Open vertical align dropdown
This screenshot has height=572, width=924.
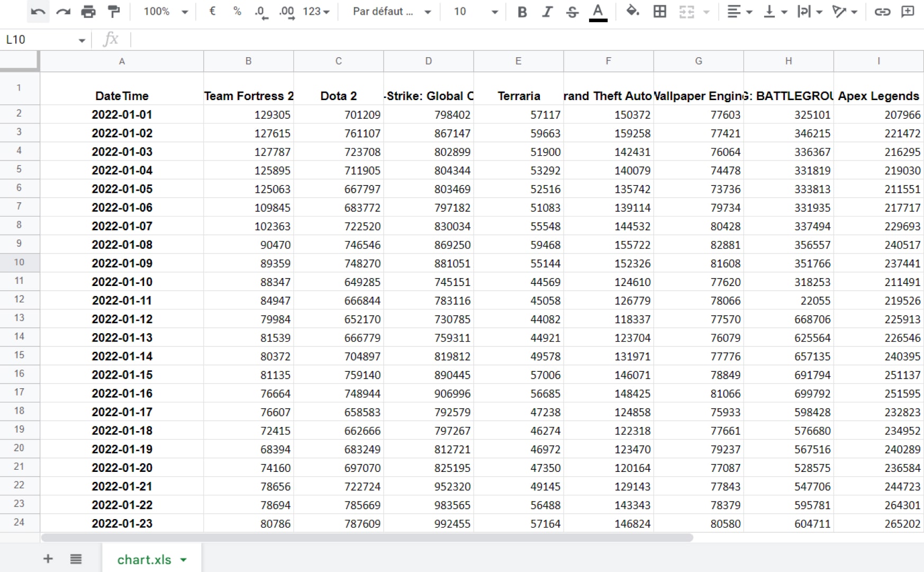tap(776, 12)
